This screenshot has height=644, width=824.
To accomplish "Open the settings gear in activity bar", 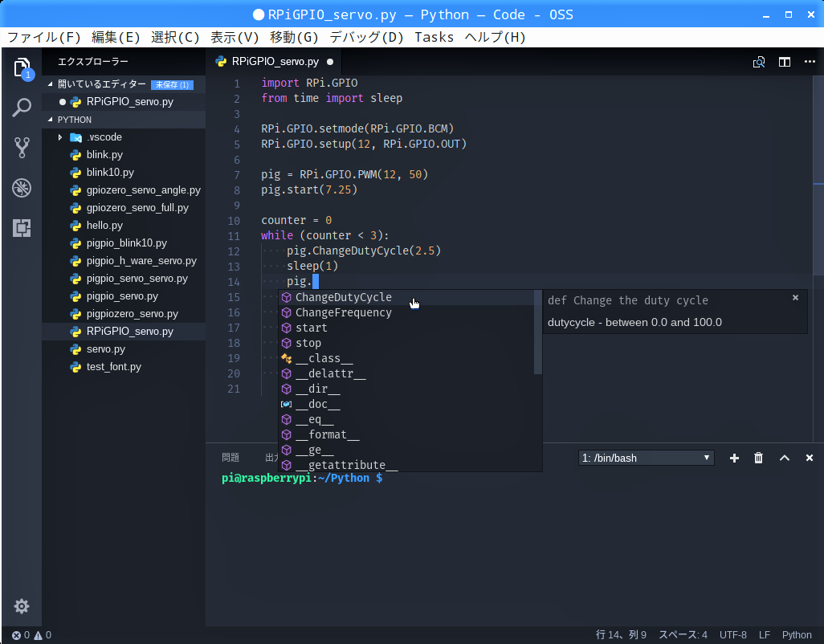I will click(22, 606).
